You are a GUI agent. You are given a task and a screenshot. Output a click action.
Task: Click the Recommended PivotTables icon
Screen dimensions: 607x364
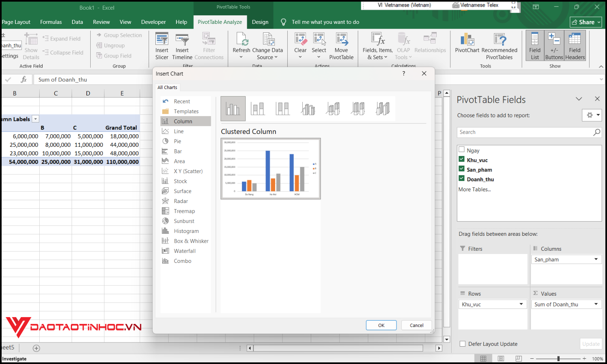tap(500, 44)
